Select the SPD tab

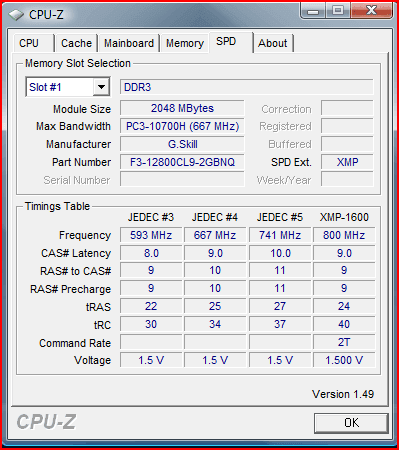click(x=231, y=42)
